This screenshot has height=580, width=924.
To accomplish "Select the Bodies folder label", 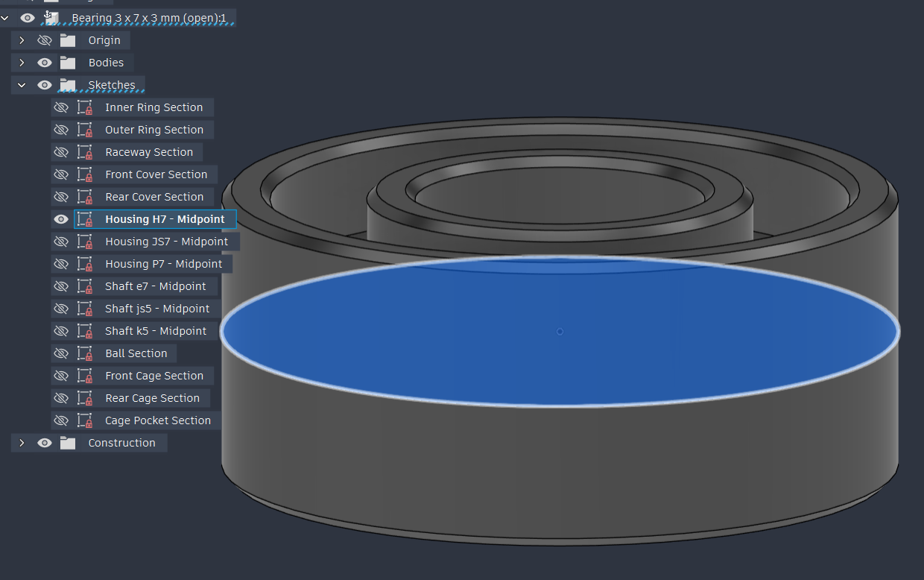I will pos(106,63).
